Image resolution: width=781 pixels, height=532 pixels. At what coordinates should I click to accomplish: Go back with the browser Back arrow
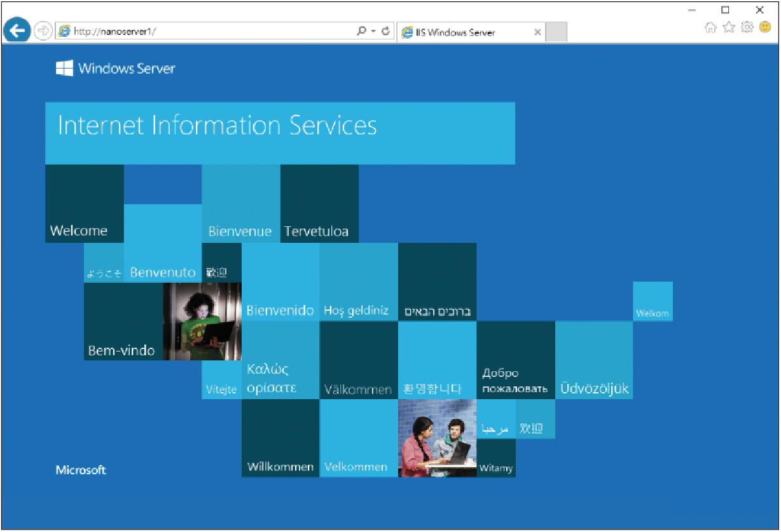pyautogui.click(x=17, y=30)
